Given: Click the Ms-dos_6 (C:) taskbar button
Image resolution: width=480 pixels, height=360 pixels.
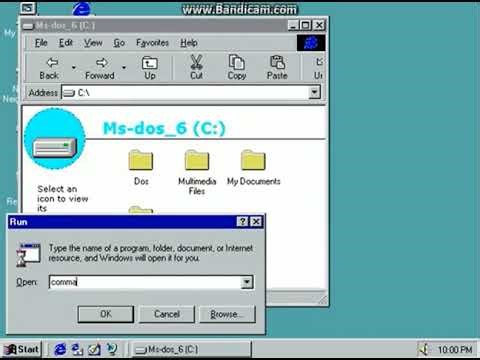Looking at the screenshot, I should point(191,349).
